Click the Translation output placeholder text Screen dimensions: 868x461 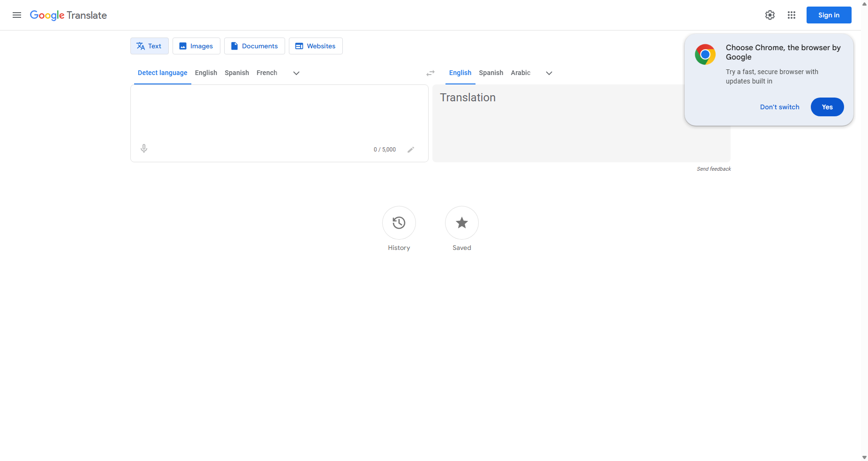click(x=468, y=98)
